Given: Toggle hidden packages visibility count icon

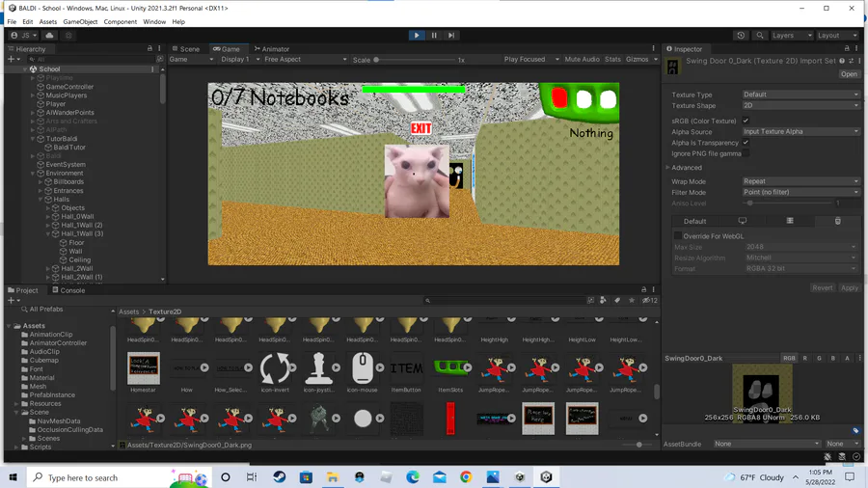Looking at the screenshot, I should coord(650,301).
